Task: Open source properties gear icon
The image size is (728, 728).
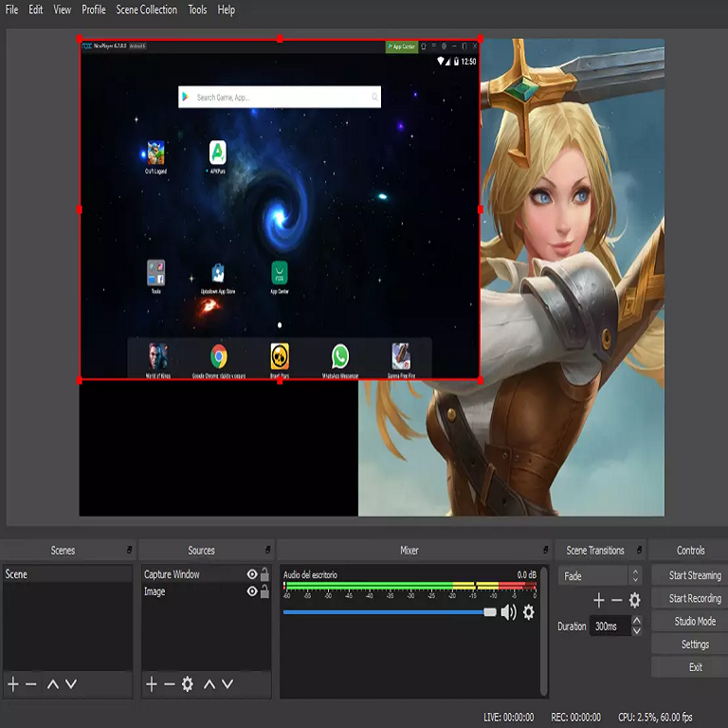Action: click(187, 683)
